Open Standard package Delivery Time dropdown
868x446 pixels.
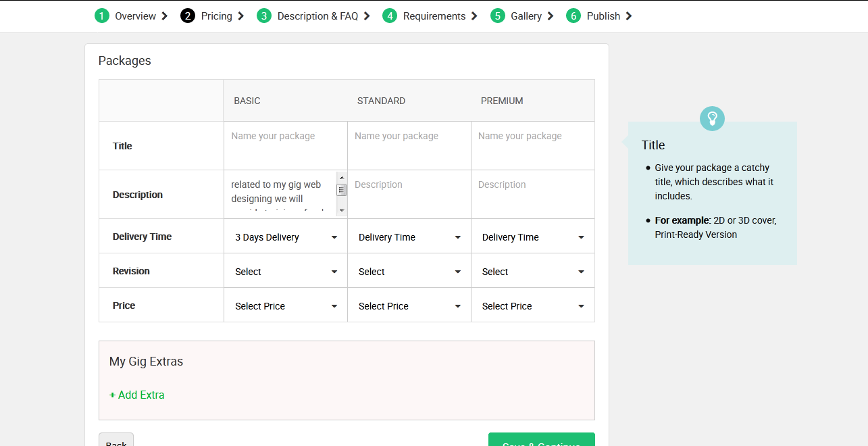pyautogui.click(x=409, y=237)
